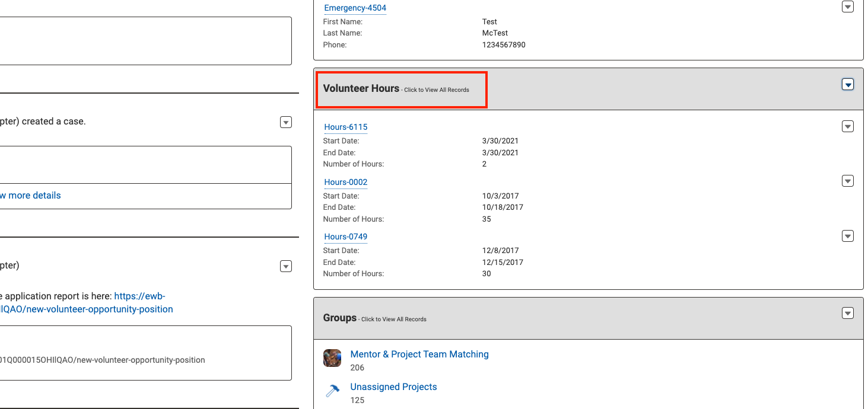868x409 pixels.
Task: Click the hammer icon for Unassigned Projects
Action: (x=332, y=391)
